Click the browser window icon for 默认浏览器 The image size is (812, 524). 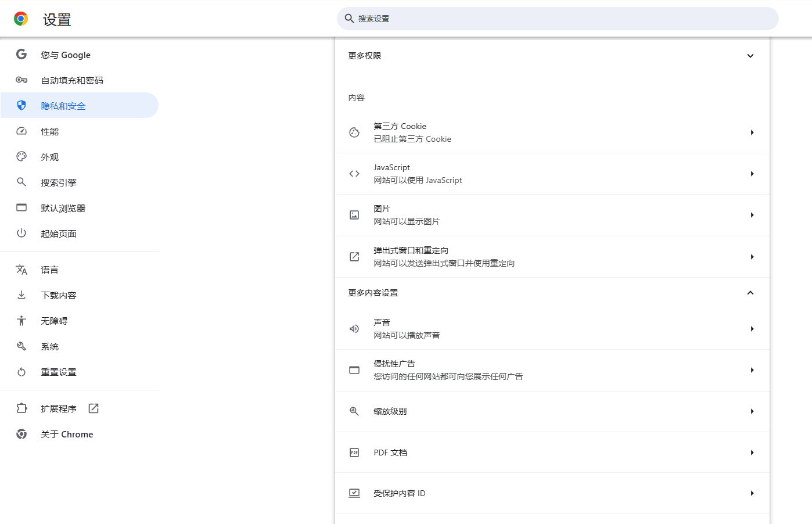21,207
